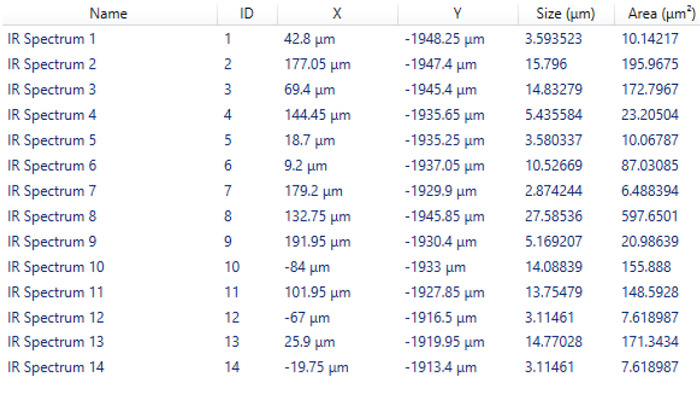Viewport: 700px width, 400px height.
Task: Click the IR Spectrum 9 row
Action: 350,242
